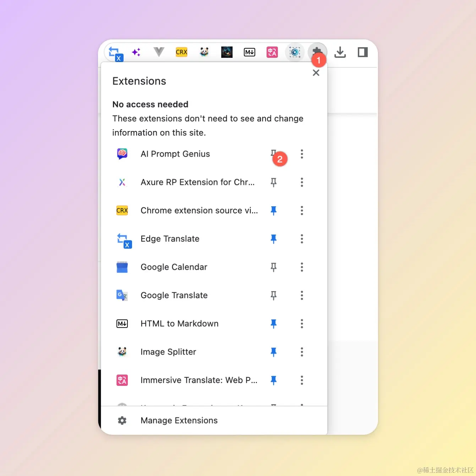Close the Extensions popup
This screenshot has width=476, height=476.
[x=316, y=73]
